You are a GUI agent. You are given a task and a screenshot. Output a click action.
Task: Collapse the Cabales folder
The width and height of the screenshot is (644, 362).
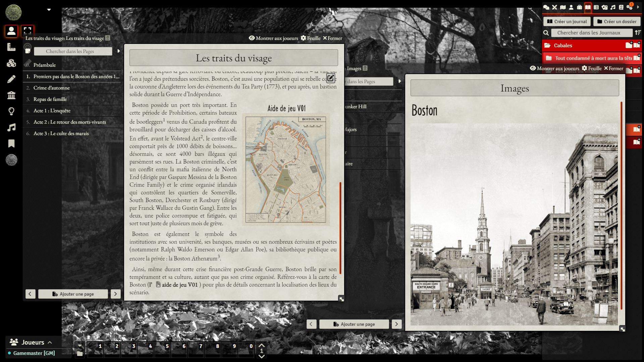(x=563, y=46)
